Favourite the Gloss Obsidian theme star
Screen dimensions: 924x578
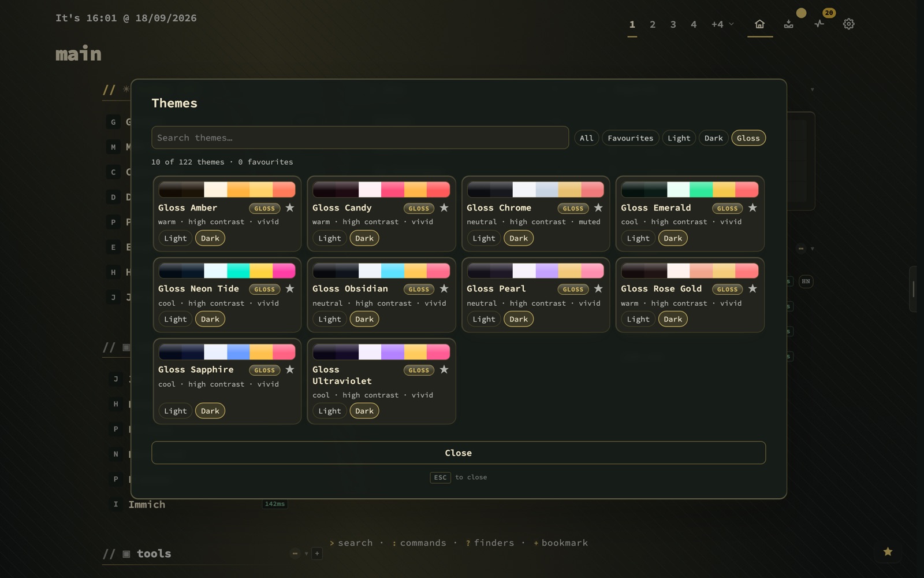pyautogui.click(x=444, y=288)
